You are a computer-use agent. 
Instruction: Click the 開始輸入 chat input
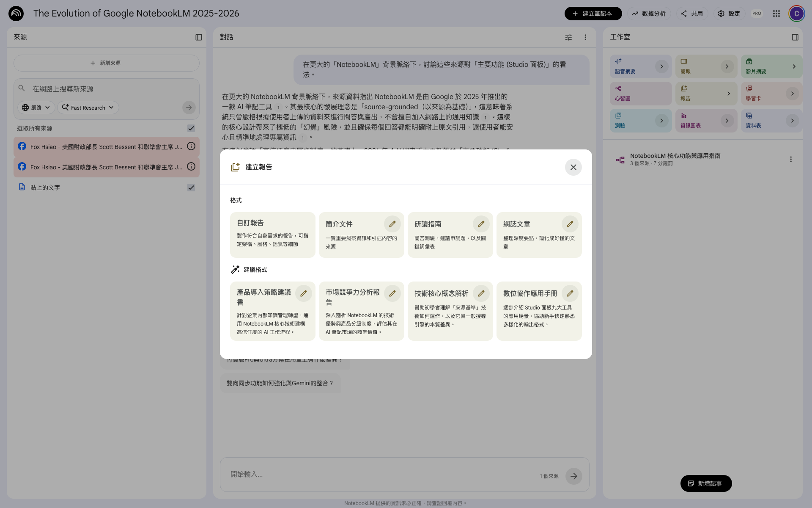coord(381,475)
